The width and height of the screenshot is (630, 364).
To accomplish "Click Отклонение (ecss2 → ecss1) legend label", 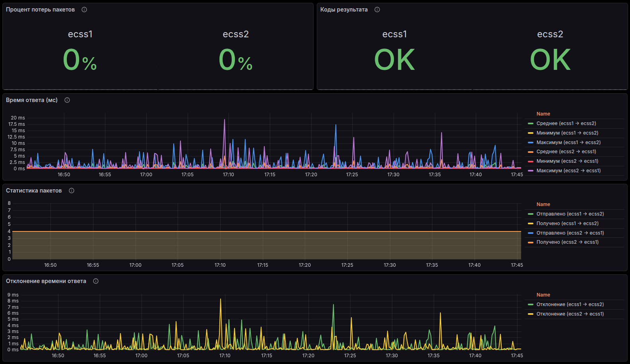I will click(x=570, y=314).
